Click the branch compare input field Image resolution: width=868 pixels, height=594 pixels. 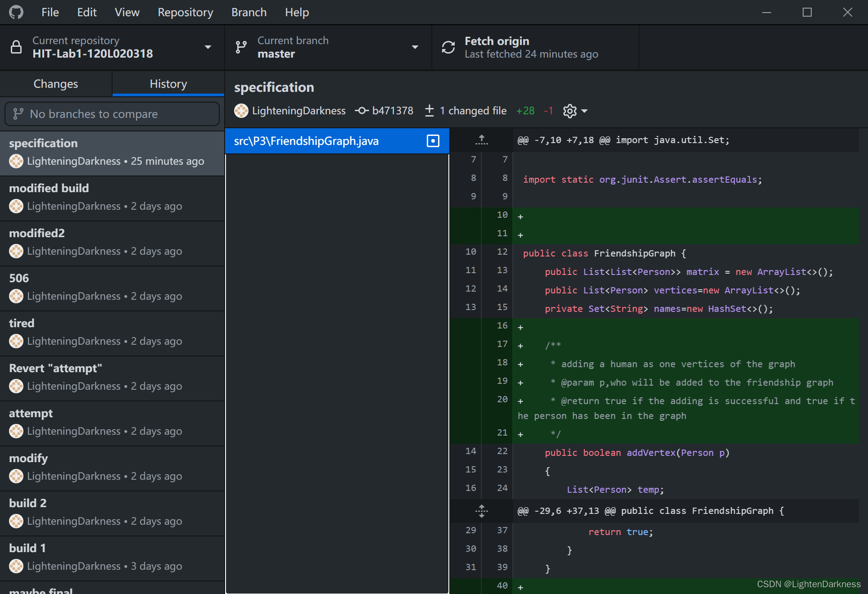tap(112, 114)
